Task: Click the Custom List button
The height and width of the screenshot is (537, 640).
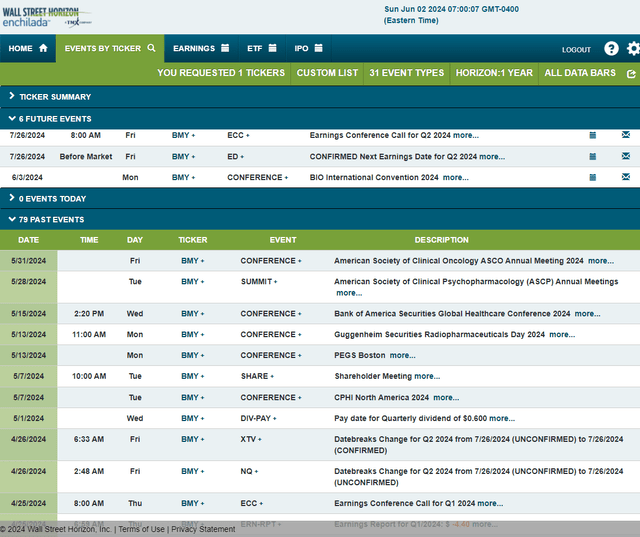Action: click(x=327, y=73)
